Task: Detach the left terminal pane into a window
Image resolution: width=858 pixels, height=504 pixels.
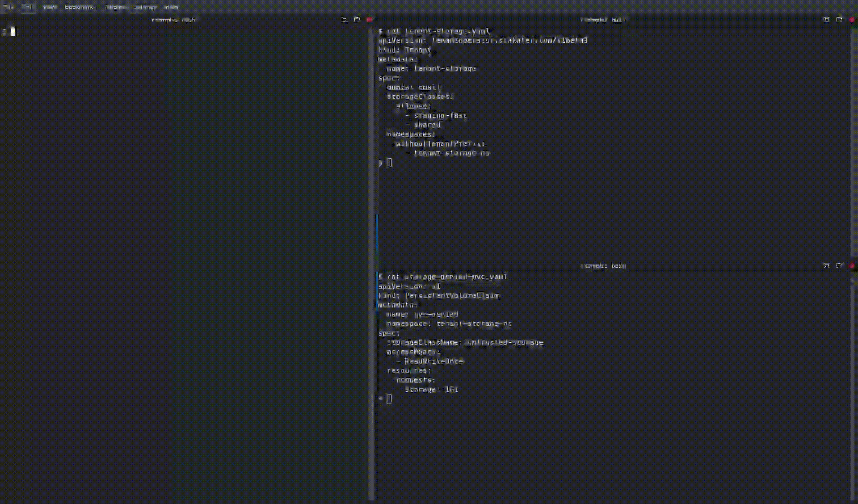Action: point(357,20)
